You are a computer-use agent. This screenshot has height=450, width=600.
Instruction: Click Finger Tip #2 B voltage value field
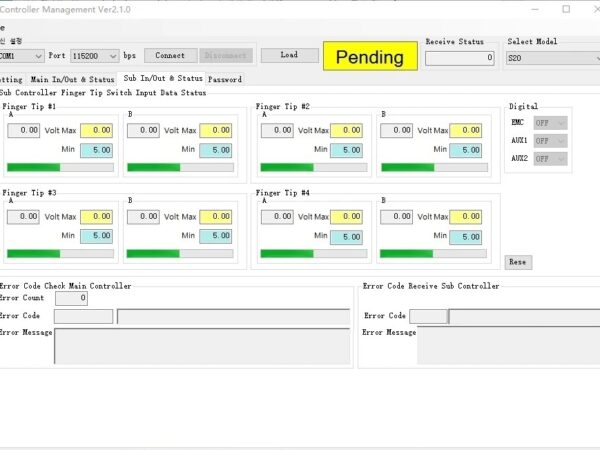point(396,130)
